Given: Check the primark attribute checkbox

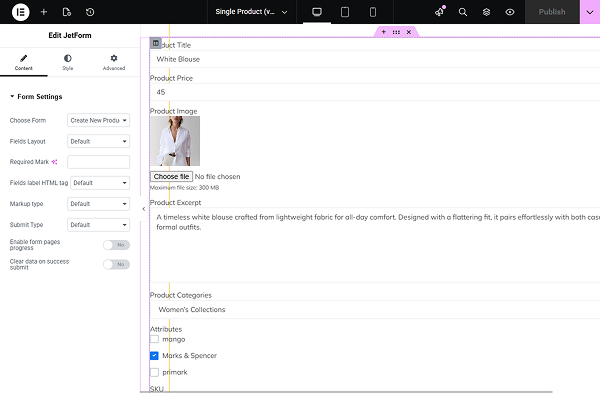Looking at the screenshot, I should pyautogui.click(x=154, y=372).
